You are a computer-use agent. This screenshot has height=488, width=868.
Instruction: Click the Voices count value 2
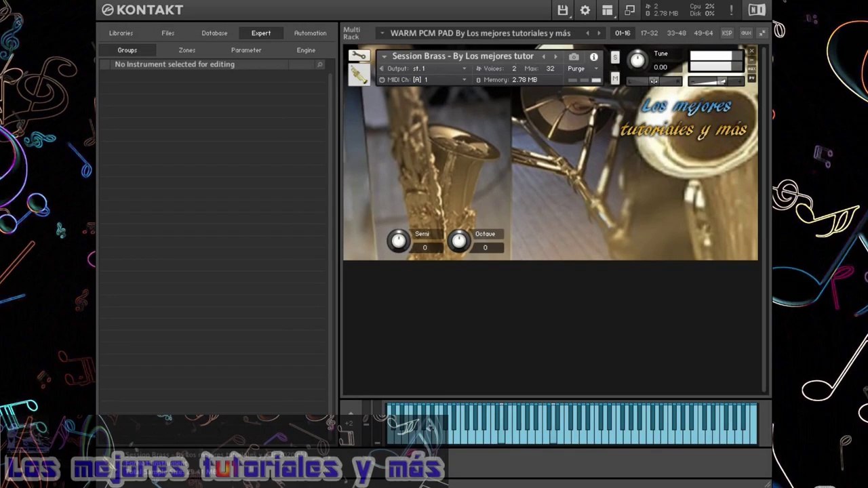[x=514, y=68]
